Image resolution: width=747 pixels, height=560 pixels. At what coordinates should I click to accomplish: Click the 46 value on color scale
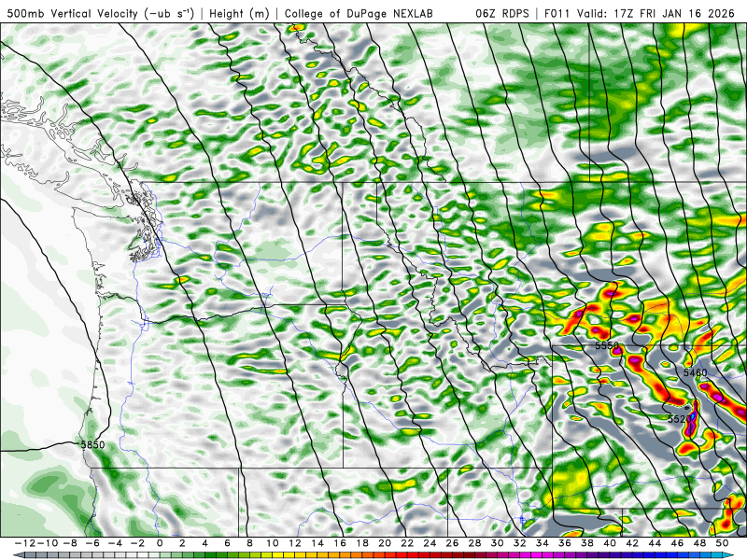(x=678, y=543)
